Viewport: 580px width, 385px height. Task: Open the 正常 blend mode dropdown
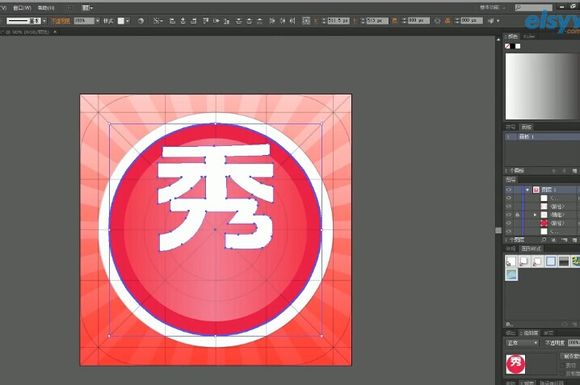[x=522, y=343]
